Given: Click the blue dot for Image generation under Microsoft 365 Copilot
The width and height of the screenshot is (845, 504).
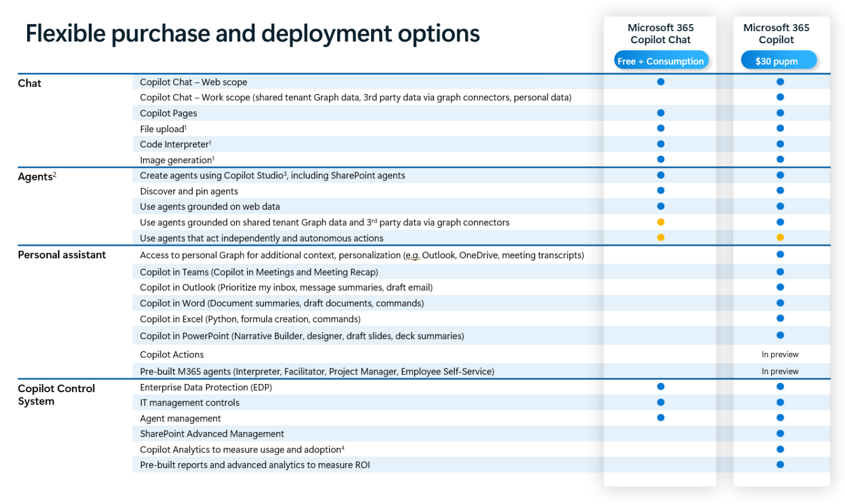Looking at the screenshot, I should 780,159.
